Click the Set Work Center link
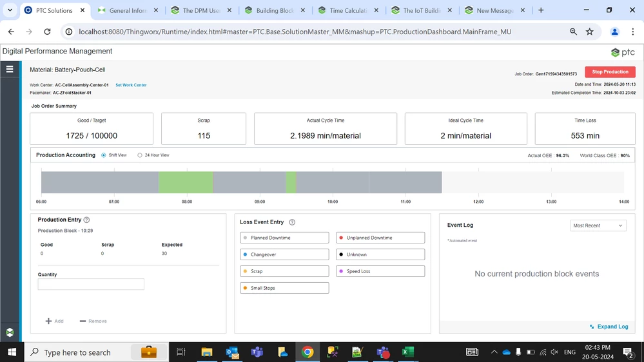 pos(131,85)
